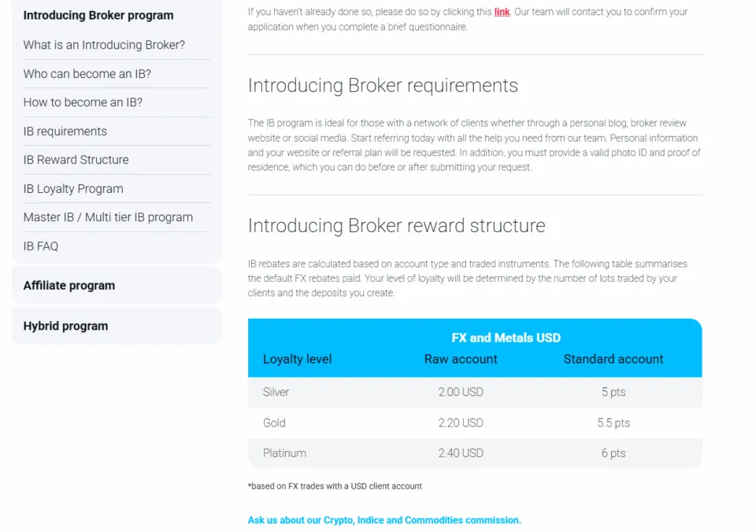Click the "Raw account" column header
This screenshot has height=532, width=756.
pos(461,359)
